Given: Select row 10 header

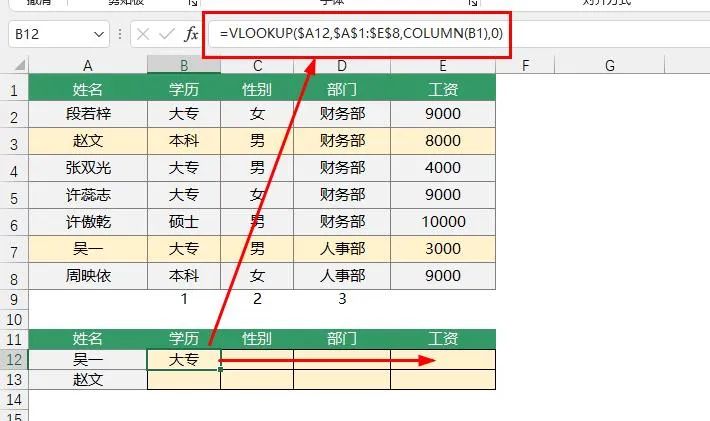Looking at the screenshot, I should coord(14,320).
